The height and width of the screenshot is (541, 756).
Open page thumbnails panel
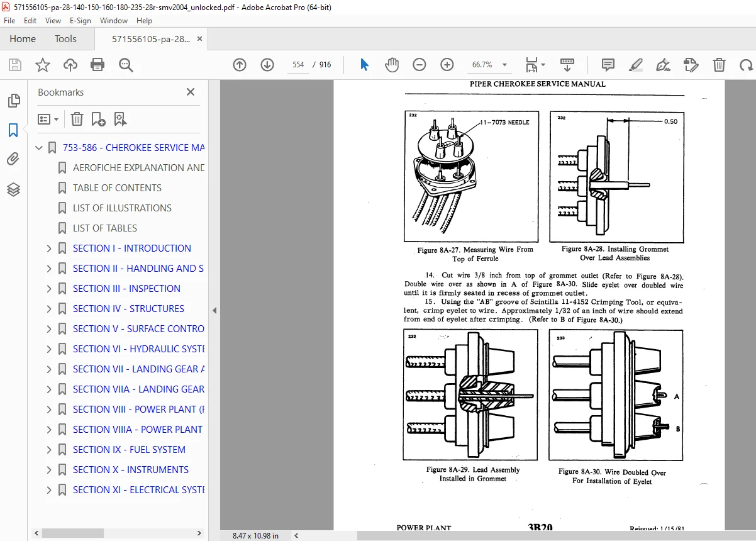click(13, 101)
